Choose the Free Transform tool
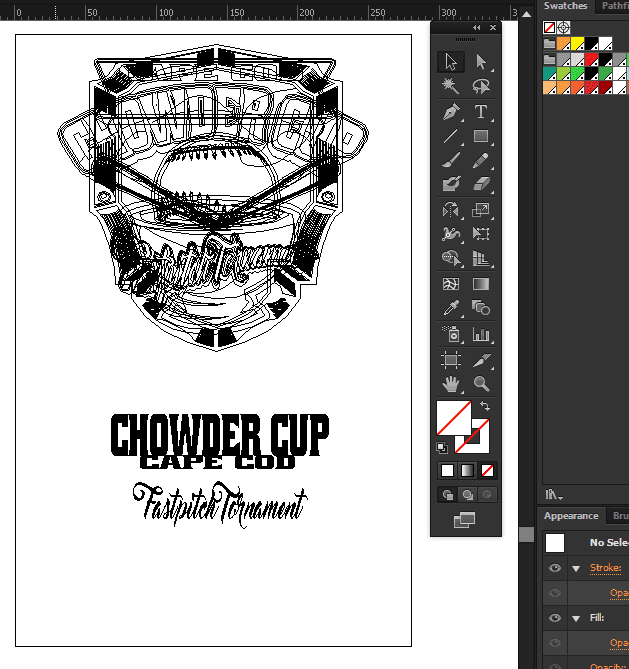 481,234
